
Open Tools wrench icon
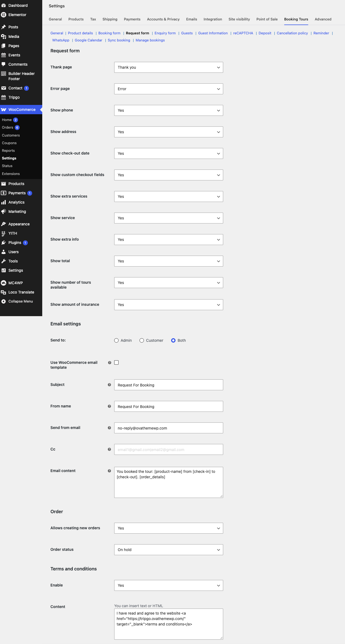4,261
